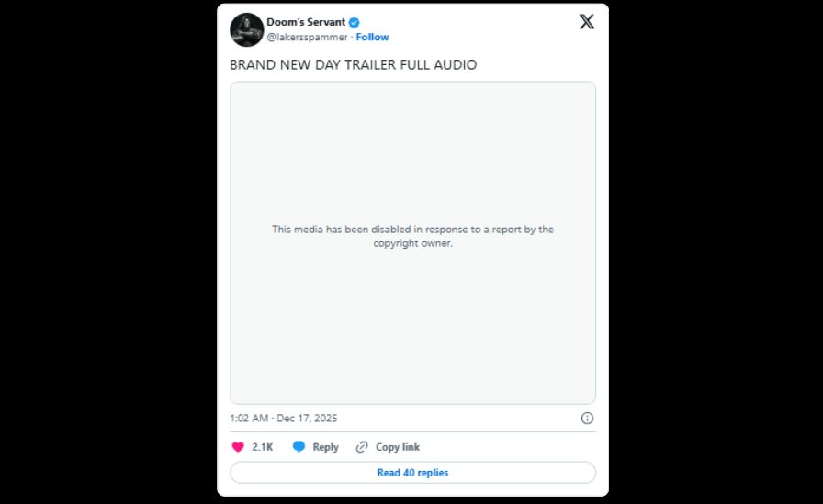Image resolution: width=823 pixels, height=504 pixels.
Task: Click the blue reply bubble icon
Action: click(x=299, y=447)
